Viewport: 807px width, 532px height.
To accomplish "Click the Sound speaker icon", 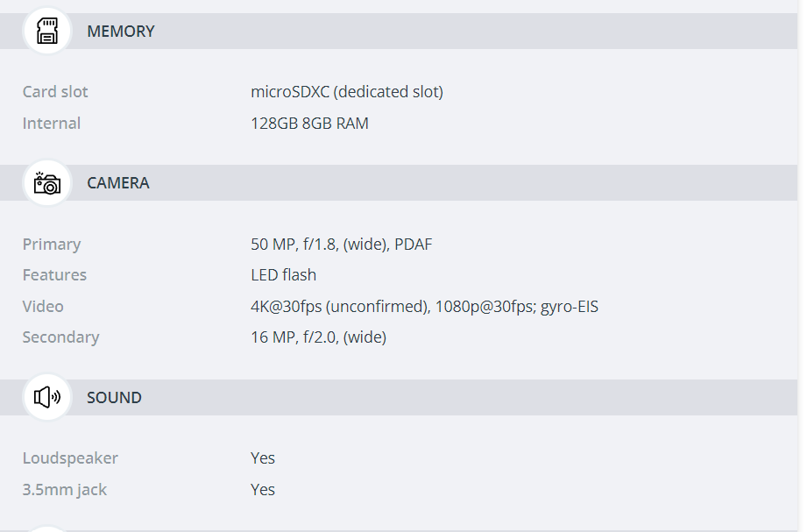I will tap(46, 397).
